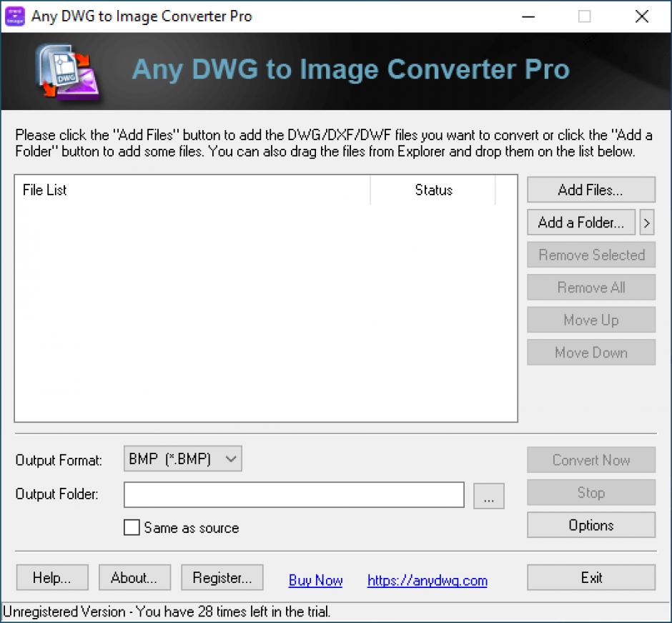Click the File List column header
Image resolution: width=672 pixels, height=623 pixels.
point(192,190)
